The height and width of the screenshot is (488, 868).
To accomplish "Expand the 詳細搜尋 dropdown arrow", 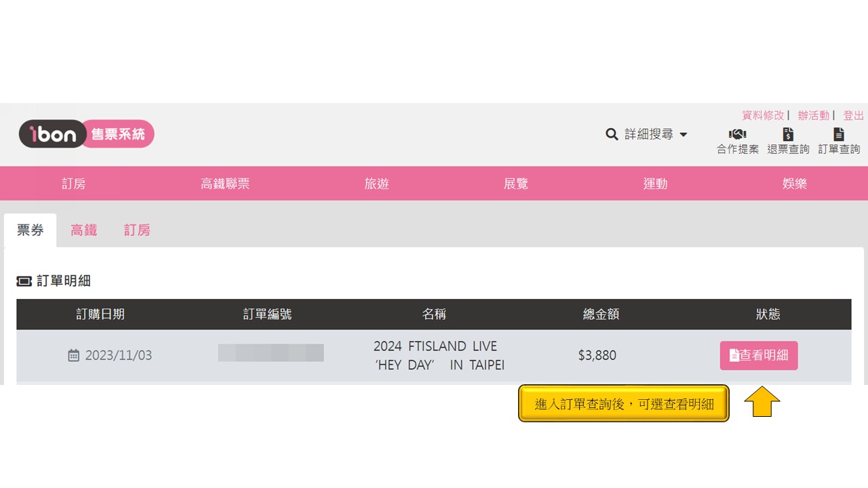I will click(683, 135).
